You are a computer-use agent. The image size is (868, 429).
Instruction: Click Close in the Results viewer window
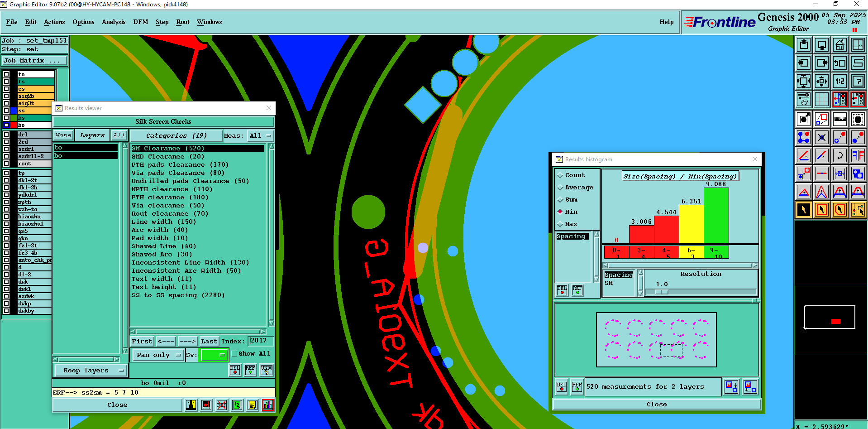pos(117,405)
